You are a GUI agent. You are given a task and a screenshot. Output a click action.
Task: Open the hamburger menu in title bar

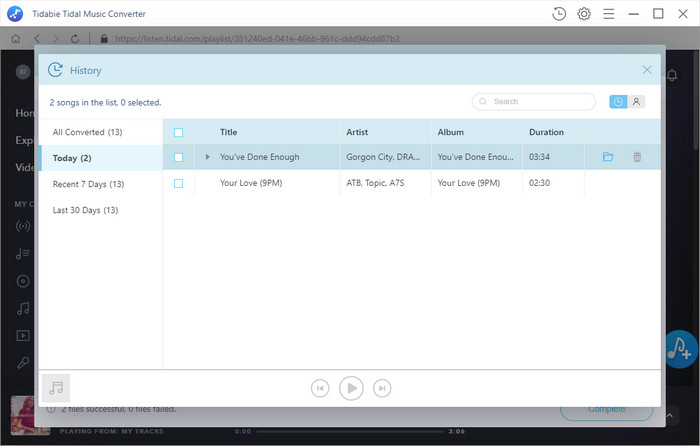pyautogui.click(x=608, y=14)
